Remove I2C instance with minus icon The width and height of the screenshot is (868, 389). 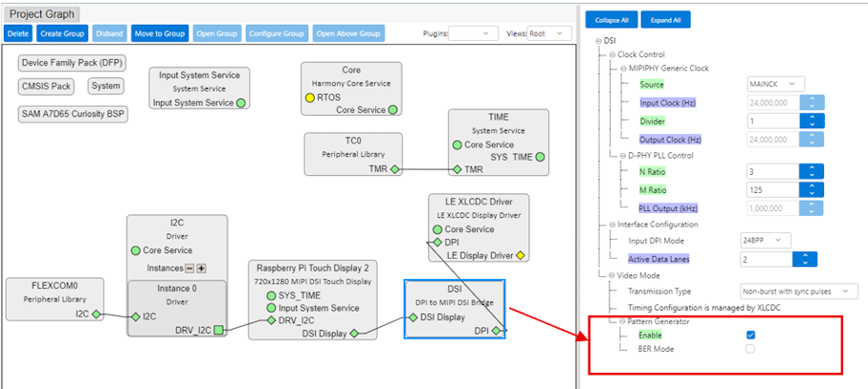point(189,269)
